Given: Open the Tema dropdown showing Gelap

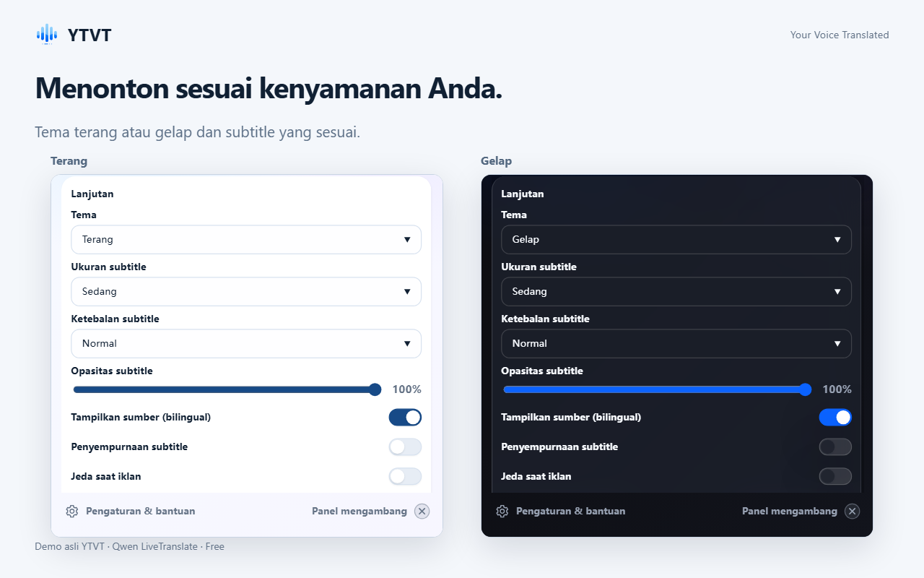Looking at the screenshot, I should pyautogui.click(x=676, y=239).
